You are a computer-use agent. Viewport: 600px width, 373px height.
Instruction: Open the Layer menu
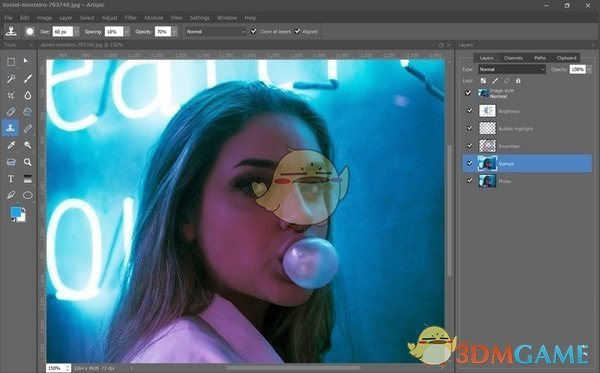(65, 18)
